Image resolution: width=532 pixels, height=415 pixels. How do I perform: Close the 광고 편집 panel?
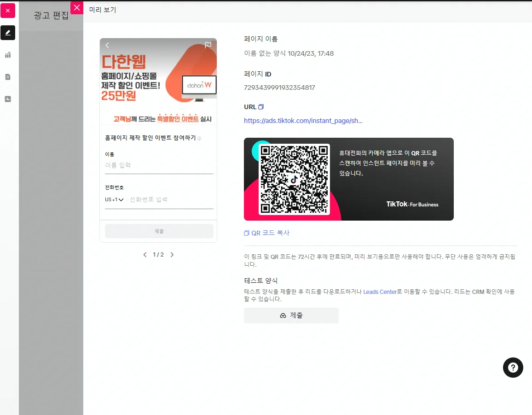pyautogui.click(x=77, y=7)
